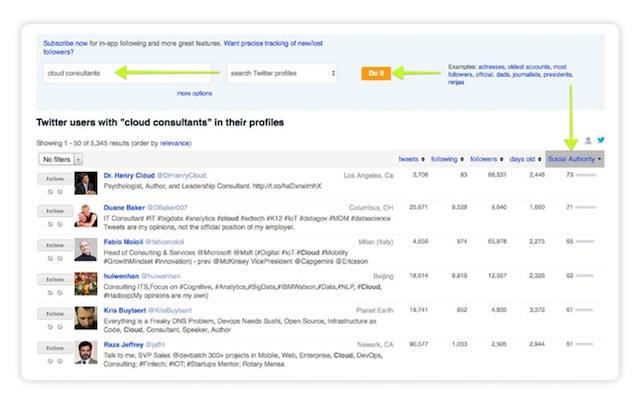Click the user icon beside Twitter bird
The height and width of the screenshot is (414, 640).
588,141
